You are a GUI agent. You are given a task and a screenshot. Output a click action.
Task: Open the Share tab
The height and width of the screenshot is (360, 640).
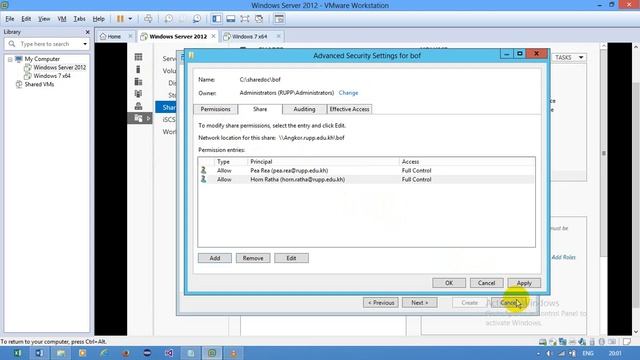[260, 109]
